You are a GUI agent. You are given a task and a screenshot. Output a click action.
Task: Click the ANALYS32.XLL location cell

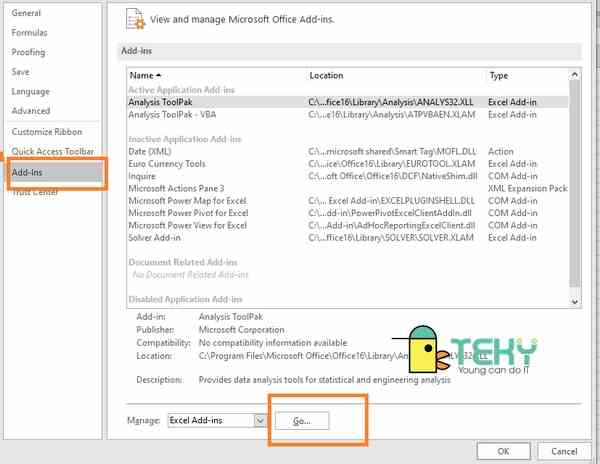coord(391,102)
